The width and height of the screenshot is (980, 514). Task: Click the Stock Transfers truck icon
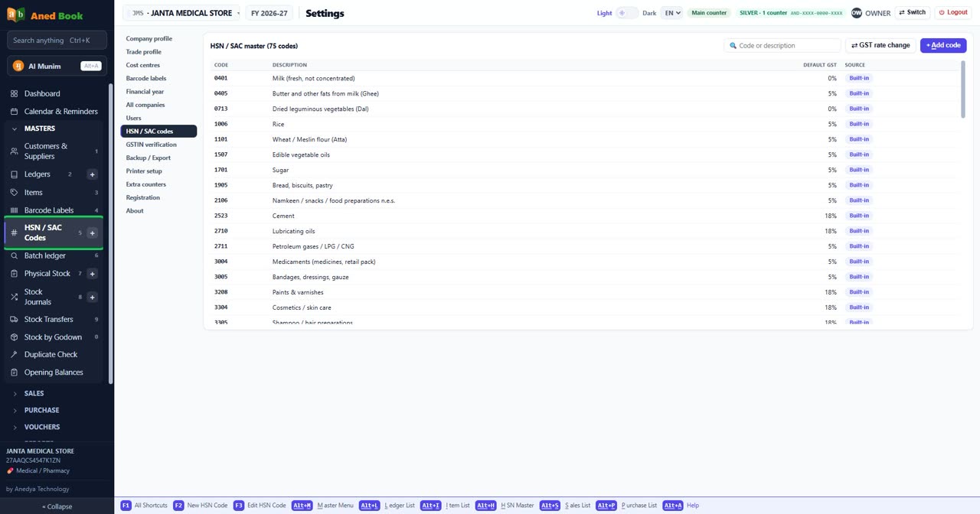coord(14,320)
